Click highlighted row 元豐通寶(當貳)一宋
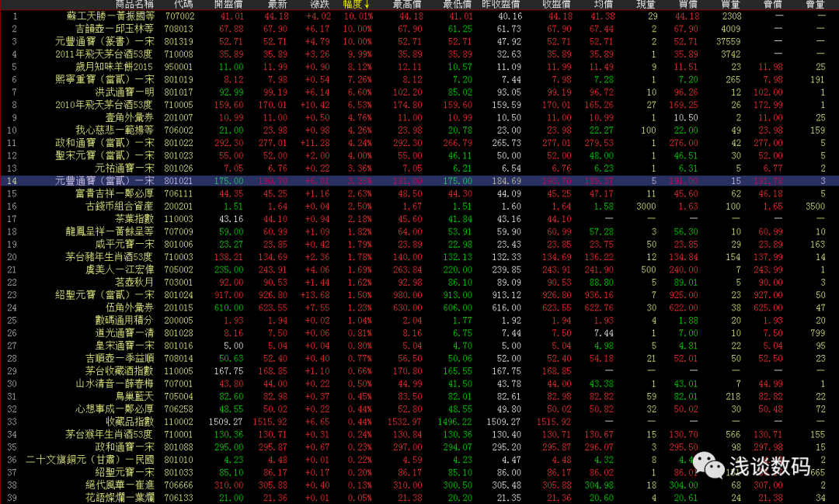 pyautogui.click(x=419, y=181)
